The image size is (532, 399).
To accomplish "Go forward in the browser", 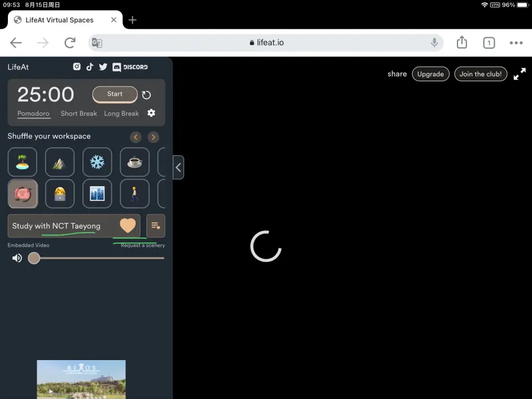I will 43,43.
